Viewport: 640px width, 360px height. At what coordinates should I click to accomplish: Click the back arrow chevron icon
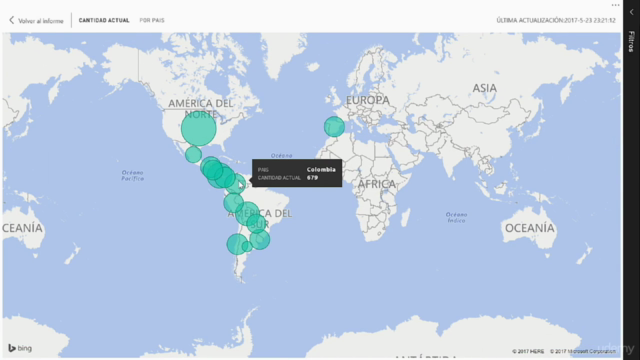pos(11,20)
